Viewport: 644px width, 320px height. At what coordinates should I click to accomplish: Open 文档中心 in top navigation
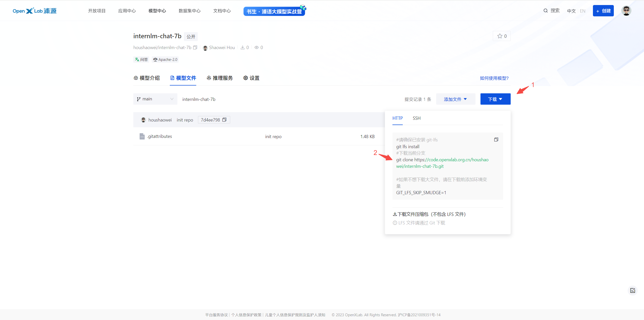pos(222,11)
